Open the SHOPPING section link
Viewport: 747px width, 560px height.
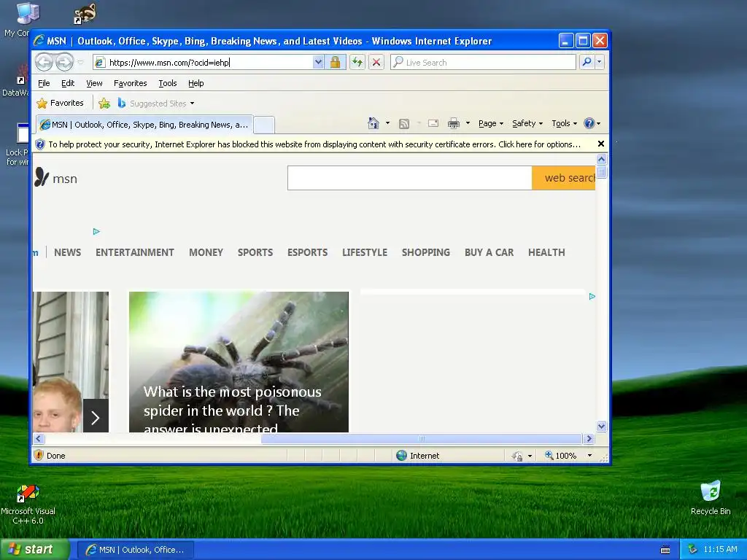click(x=425, y=252)
